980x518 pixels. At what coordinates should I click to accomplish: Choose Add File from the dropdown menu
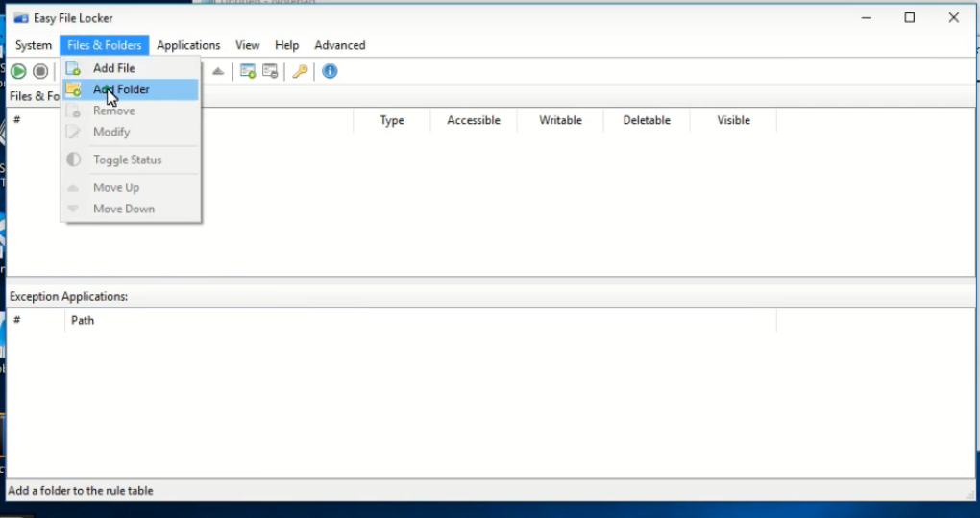131,68
